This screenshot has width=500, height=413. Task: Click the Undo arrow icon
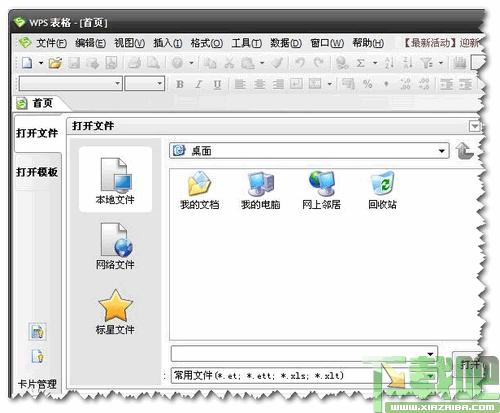click(300, 63)
